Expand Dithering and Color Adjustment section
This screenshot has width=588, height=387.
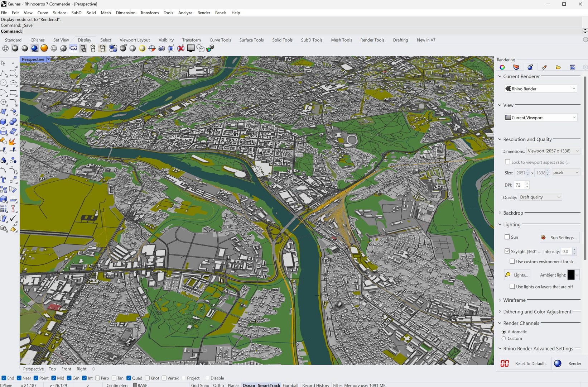click(500, 312)
